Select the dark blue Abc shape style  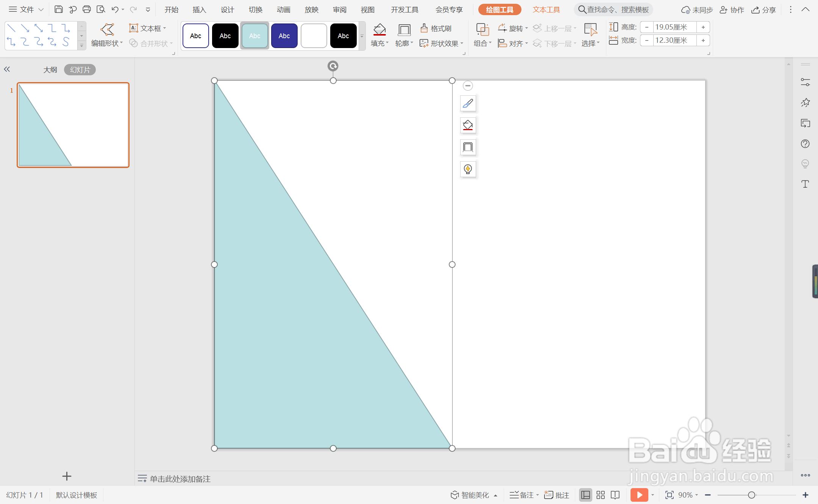284,36
